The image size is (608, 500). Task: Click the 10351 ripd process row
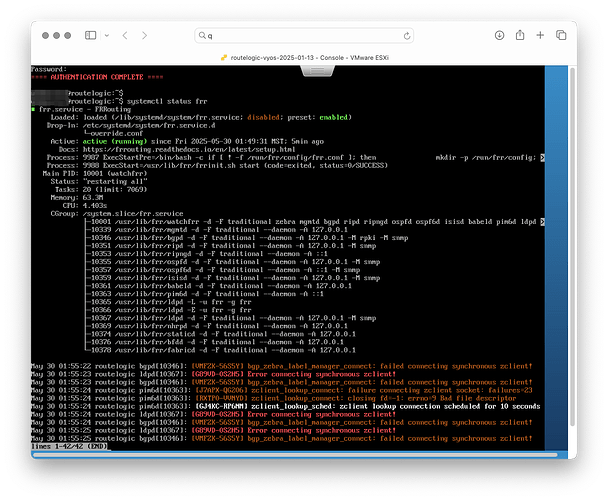point(231,246)
